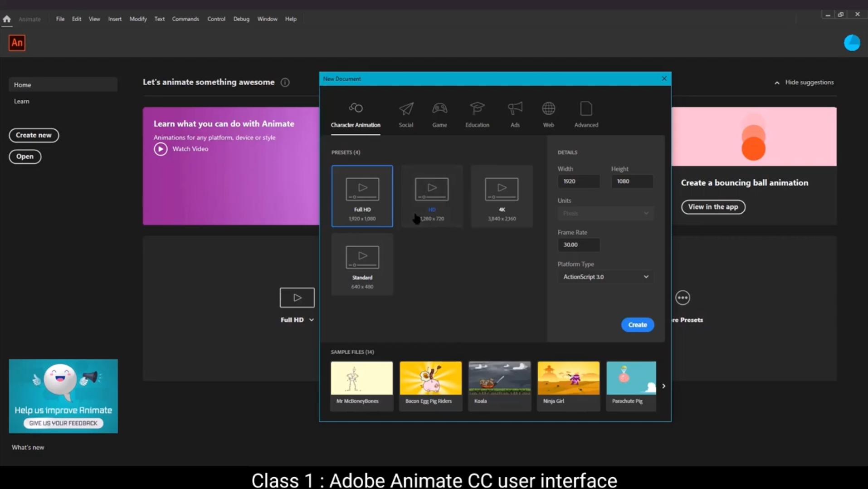This screenshot has height=489, width=868.
Task: Close the New Document dialog
Action: coord(664,78)
